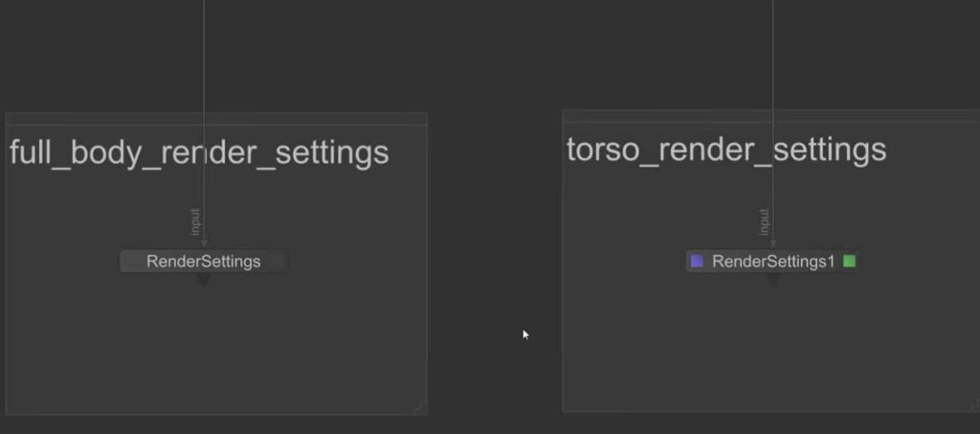Viewport: 980px width, 434px height.
Task: Enable the edit flag slot on RenderSettings
Action: tap(277, 262)
